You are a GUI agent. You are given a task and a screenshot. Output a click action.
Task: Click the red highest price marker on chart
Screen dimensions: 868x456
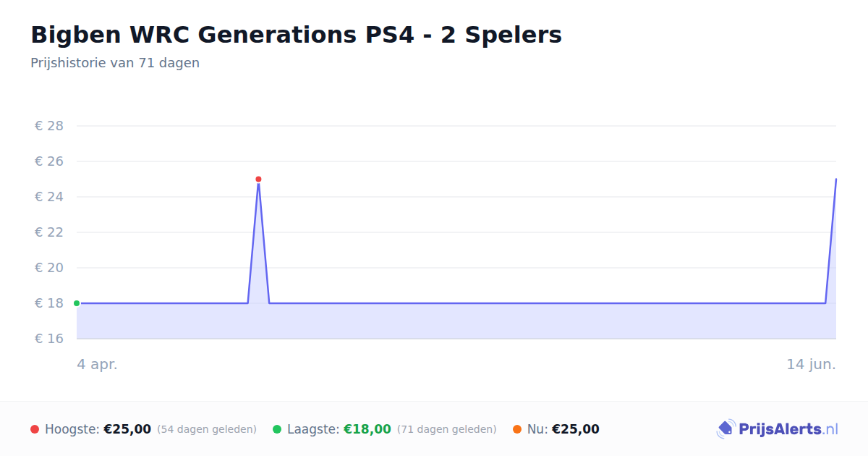tap(258, 179)
